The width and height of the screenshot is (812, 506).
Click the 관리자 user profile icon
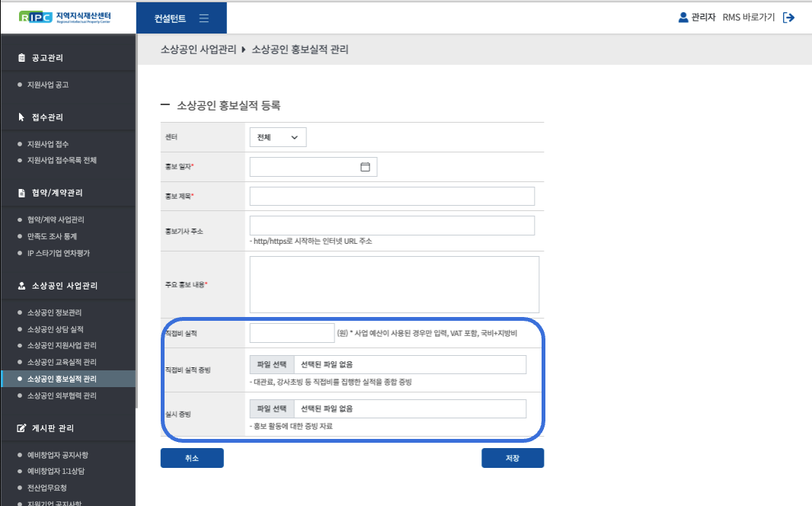(x=683, y=18)
